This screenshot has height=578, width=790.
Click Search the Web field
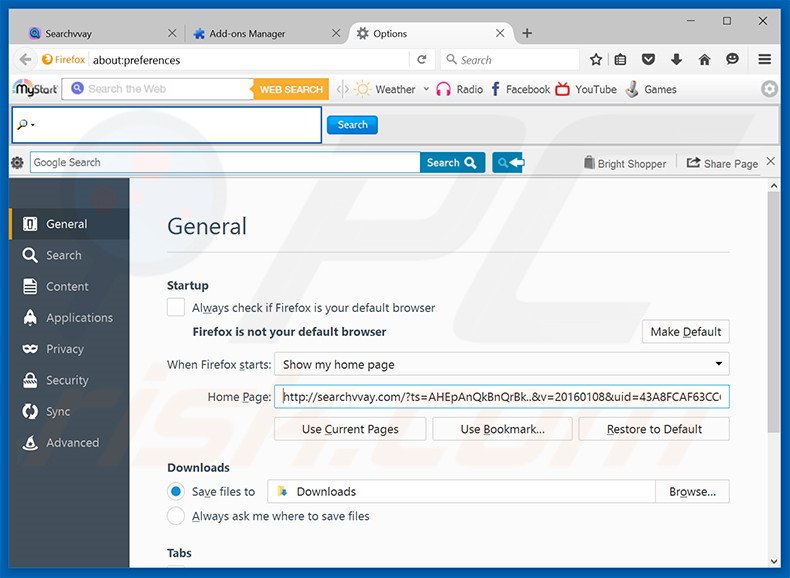tap(157, 89)
